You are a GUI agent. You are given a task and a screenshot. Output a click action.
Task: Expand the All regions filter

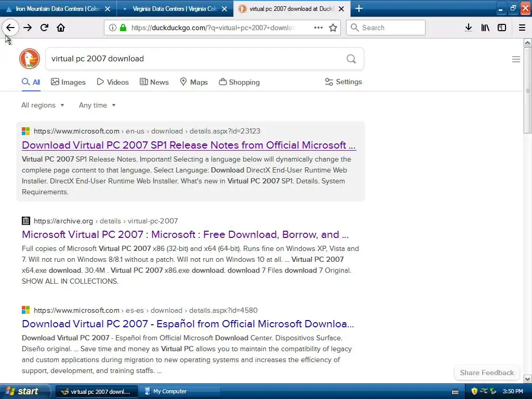tap(43, 105)
